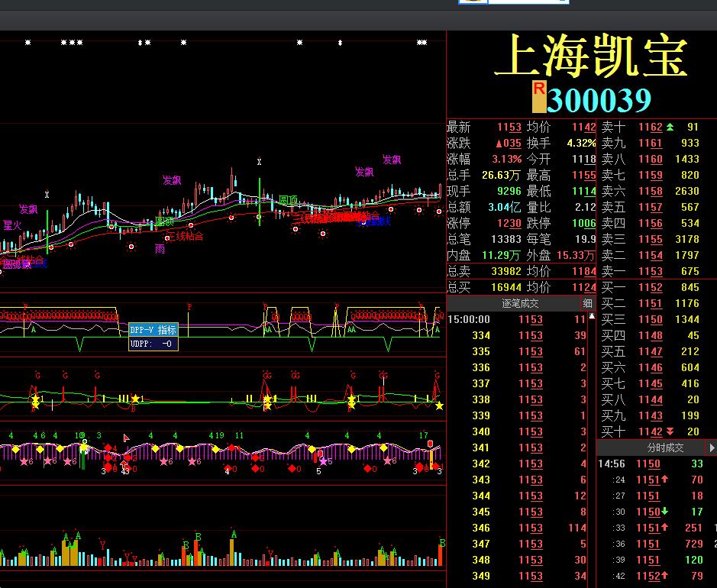Click the 内盘 value 11.29万
This screenshot has width=717, height=588.
501,255
